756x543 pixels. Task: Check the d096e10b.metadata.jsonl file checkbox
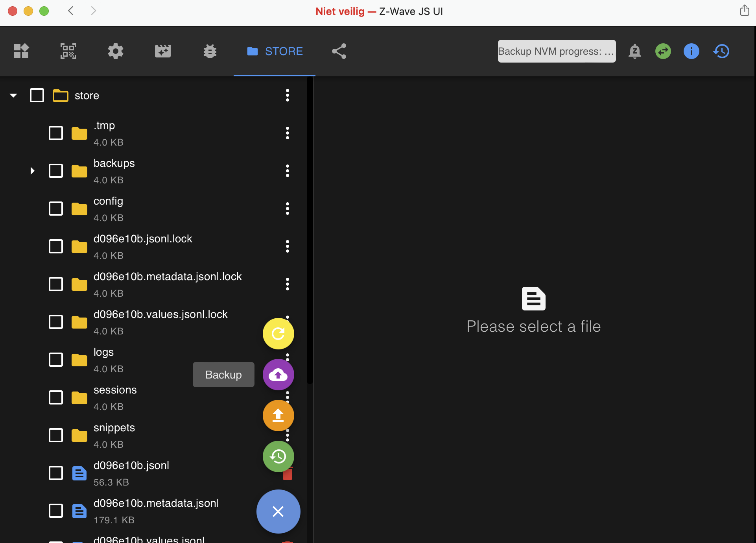tap(56, 511)
